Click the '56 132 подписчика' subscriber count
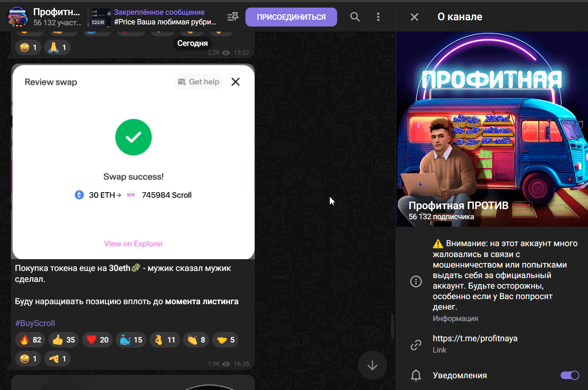Viewport: 588px width, 390px height. pos(441,217)
